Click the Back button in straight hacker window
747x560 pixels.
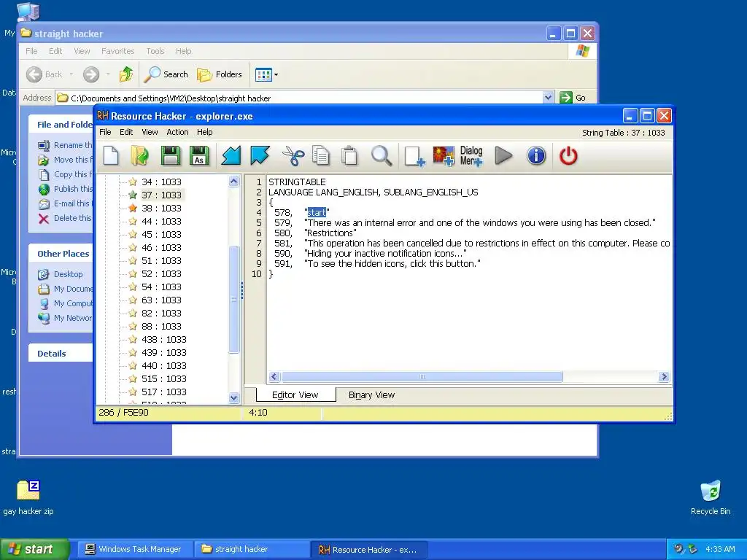coord(44,74)
